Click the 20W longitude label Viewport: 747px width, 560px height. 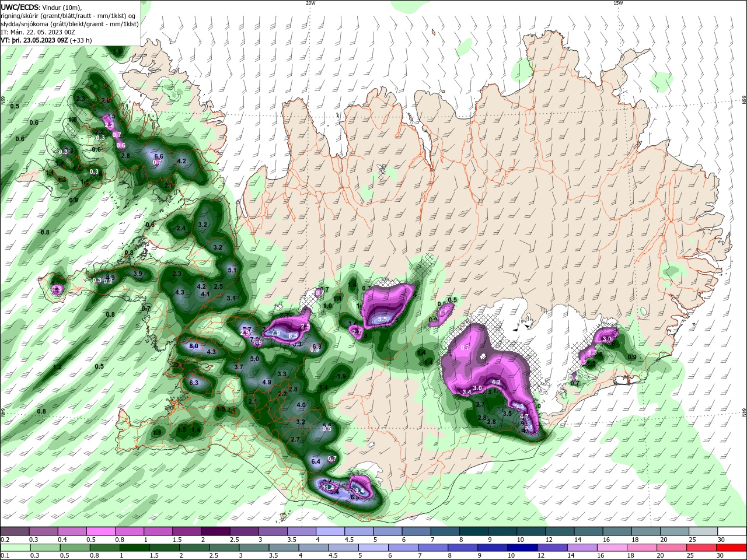coord(310,3)
